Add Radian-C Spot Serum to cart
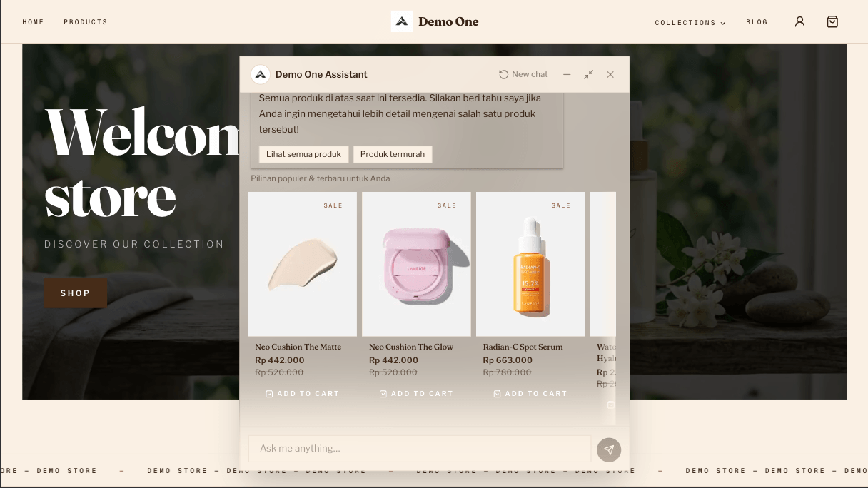Image resolution: width=868 pixels, height=488 pixels. [x=530, y=394]
